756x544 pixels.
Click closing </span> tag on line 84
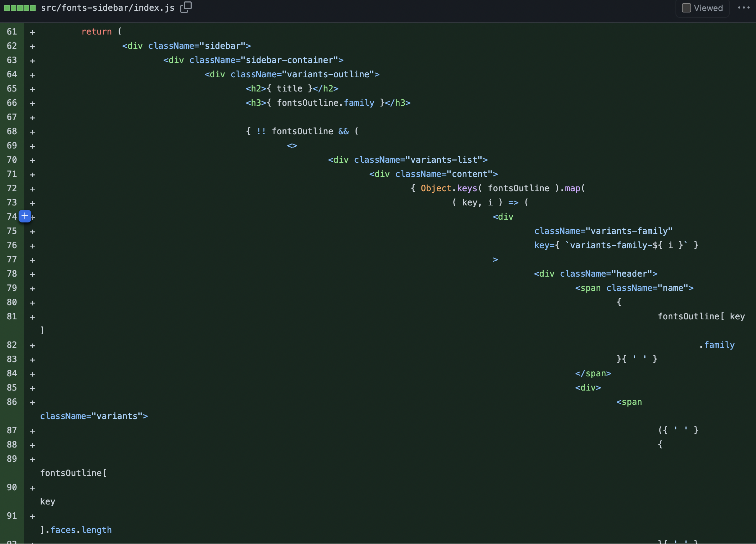pos(593,373)
